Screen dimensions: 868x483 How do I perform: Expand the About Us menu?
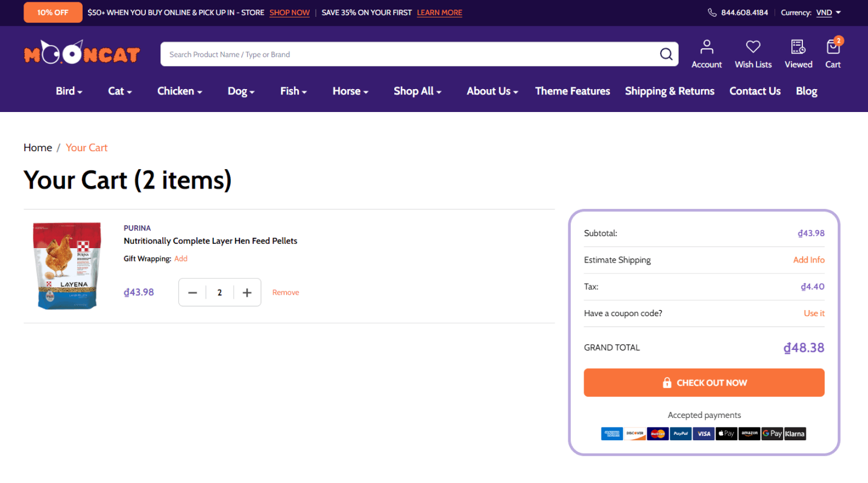[492, 91]
